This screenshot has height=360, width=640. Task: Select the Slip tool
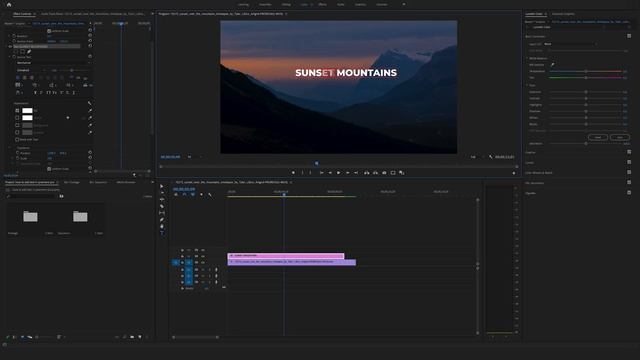tap(162, 213)
